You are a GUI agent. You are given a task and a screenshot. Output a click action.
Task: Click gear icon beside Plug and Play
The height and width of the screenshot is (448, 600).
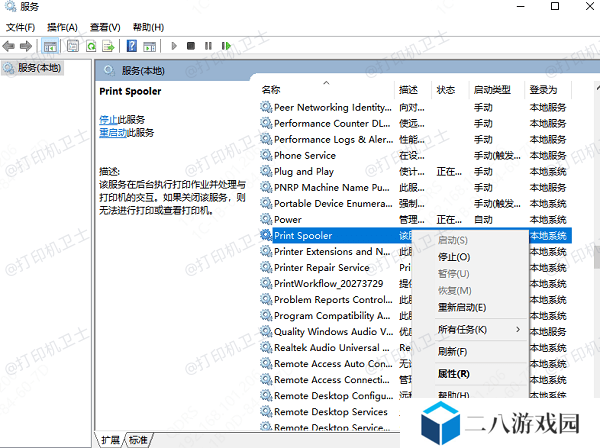click(x=266, y=171)
